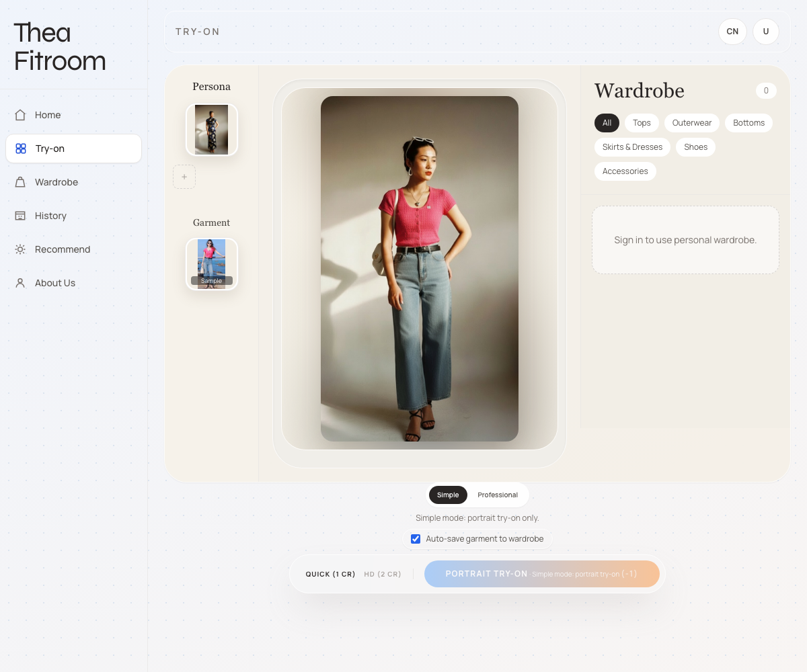The width and height of the screenshot is (807, 672).
Task: Switch to Professional mode
Action: [498, 495]
